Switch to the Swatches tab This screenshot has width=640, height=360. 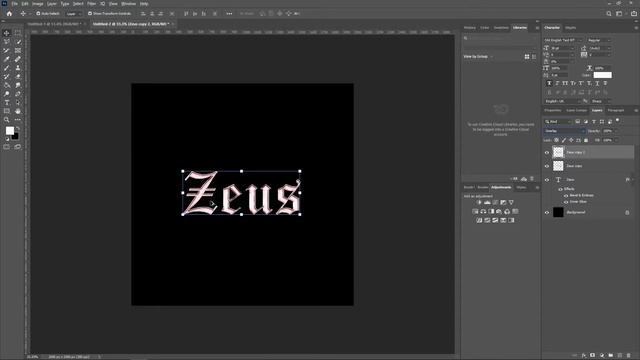(x=501, y=28)
